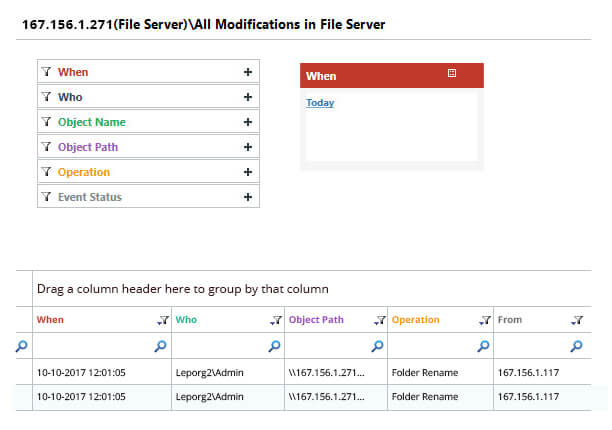612x430 pixels.
Task: Click the search magnifier under Who column
Action: [x=274, y=346]
